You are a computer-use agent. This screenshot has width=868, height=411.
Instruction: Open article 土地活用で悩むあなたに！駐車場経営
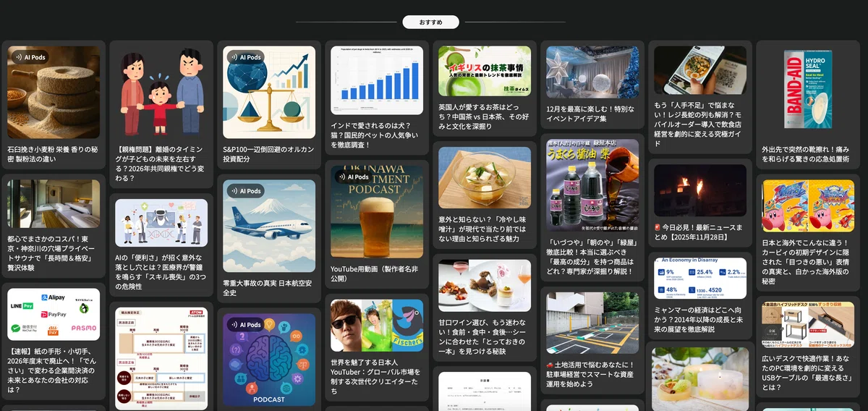coord(592,373)
